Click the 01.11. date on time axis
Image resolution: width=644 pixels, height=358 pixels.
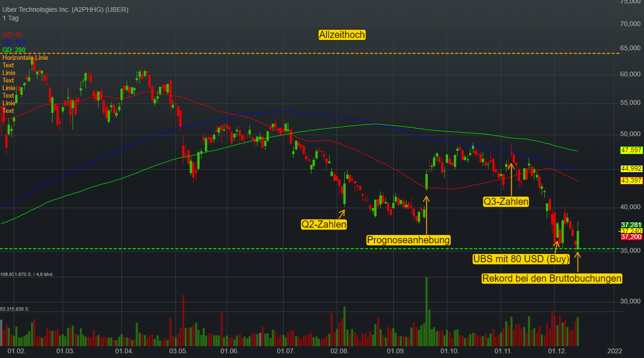(504, 351)
